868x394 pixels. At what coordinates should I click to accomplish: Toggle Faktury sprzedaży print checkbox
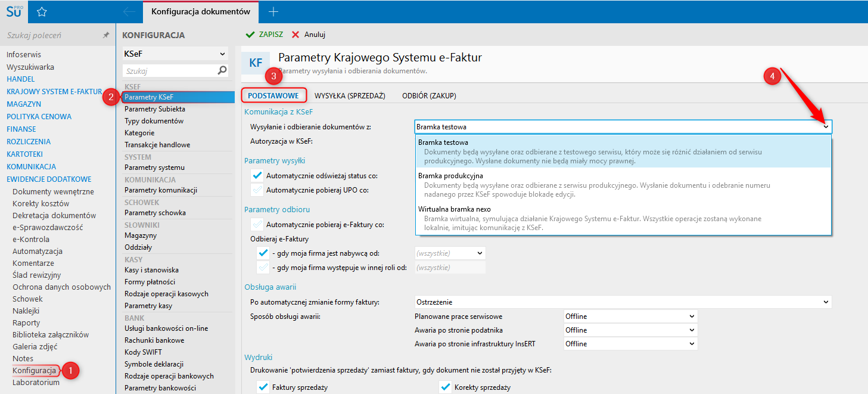[x=263, y=387]
